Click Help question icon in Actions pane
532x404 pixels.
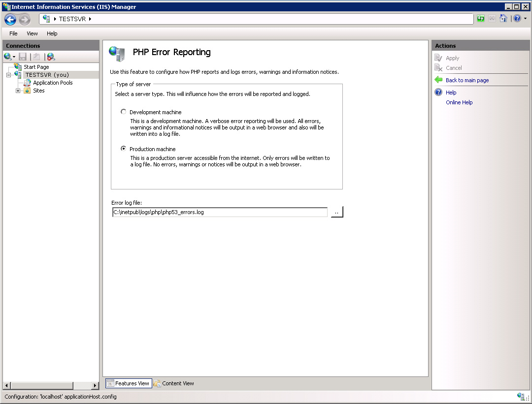click(438, 92)
